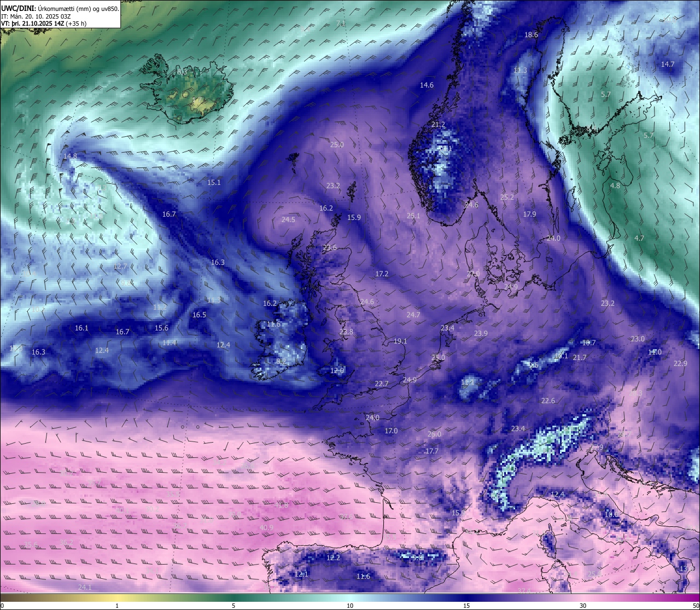Image resolution: width=700 pixels, height=610 pixels.
Task: Click the value label 17.7
Action: 432,451
